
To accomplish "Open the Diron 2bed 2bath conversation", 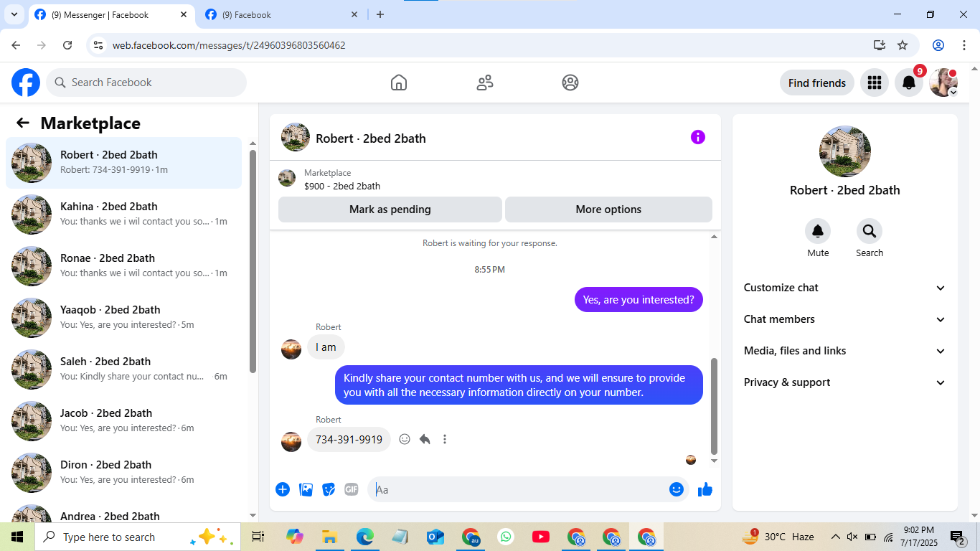I will coord(124,473).
